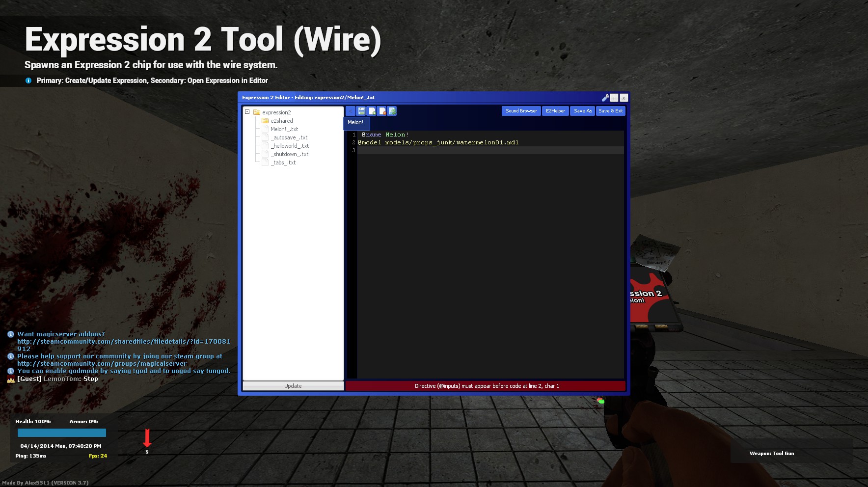Open the Sound Browser
The image size is (868, 487).
tap(521, 111)
